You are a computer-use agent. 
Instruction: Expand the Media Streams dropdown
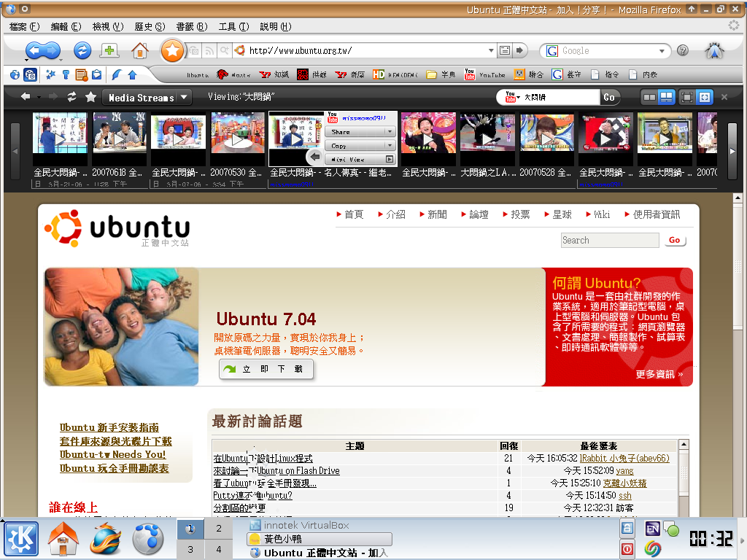pos(147,98)
